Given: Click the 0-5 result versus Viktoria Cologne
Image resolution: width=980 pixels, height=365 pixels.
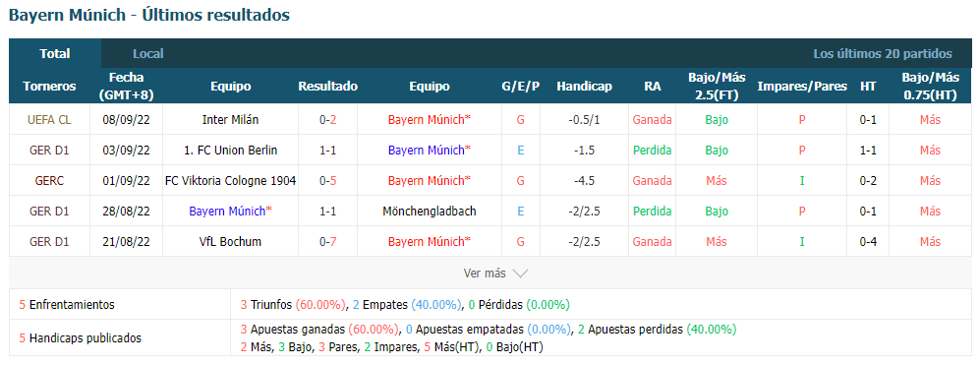Looking at the screenshot, I should 328,181.
